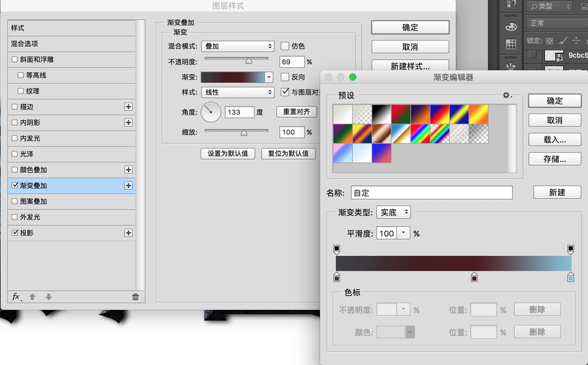Add another 投影 effect with plus icon
The image size is (588, 365).
[128, 233]
